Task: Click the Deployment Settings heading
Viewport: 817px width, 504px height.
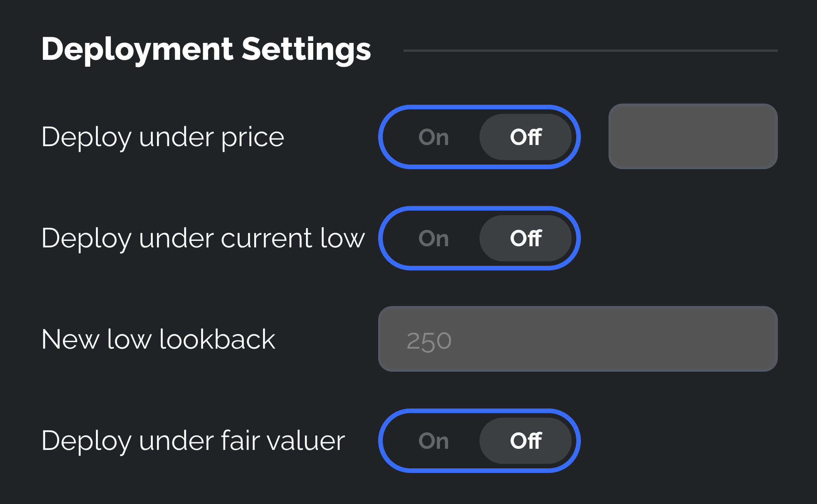Action: coord(206,49)
